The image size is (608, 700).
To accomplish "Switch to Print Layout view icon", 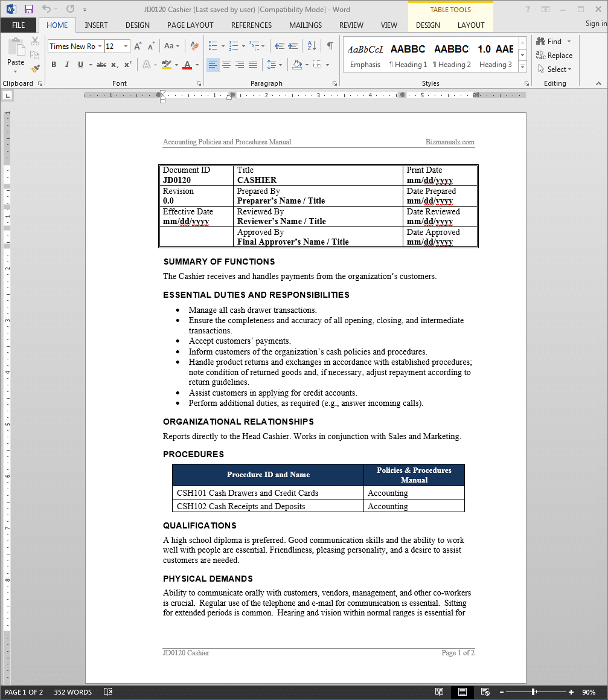I will click(x=462, y=692).
